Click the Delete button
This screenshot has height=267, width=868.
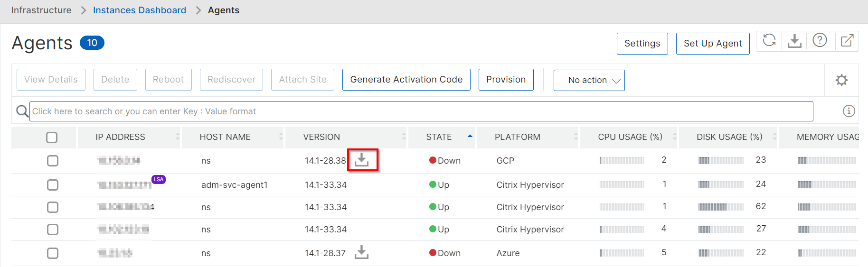tap(115, 80)
